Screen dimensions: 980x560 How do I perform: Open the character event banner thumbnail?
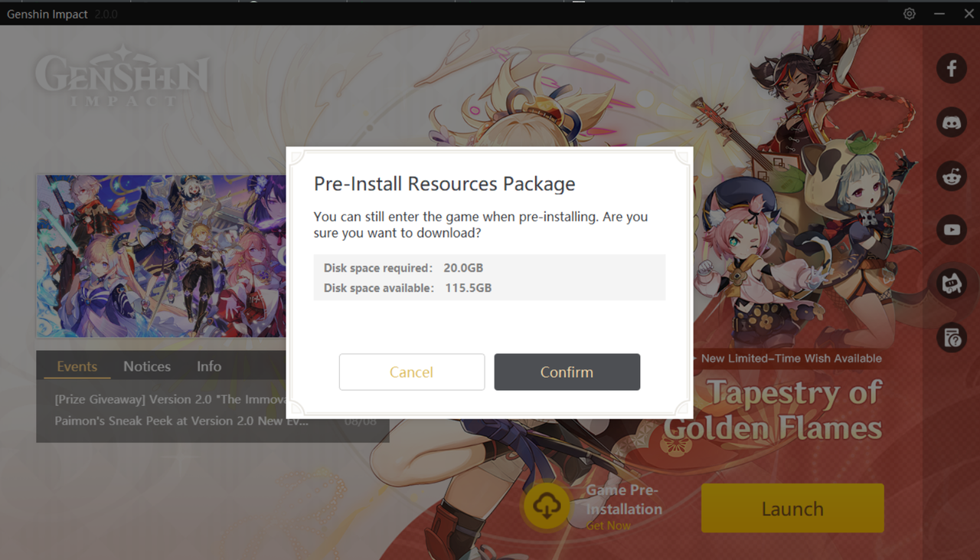coord(162,256)
